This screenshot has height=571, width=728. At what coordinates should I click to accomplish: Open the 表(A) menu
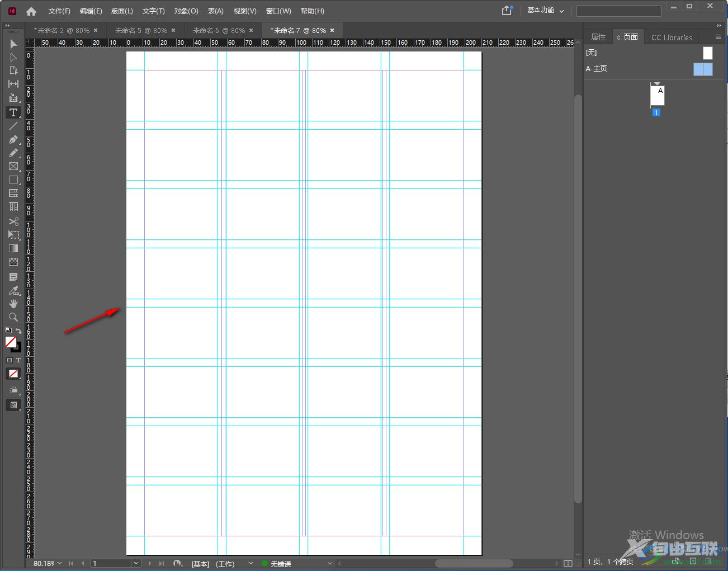click(x=215, y=11)
